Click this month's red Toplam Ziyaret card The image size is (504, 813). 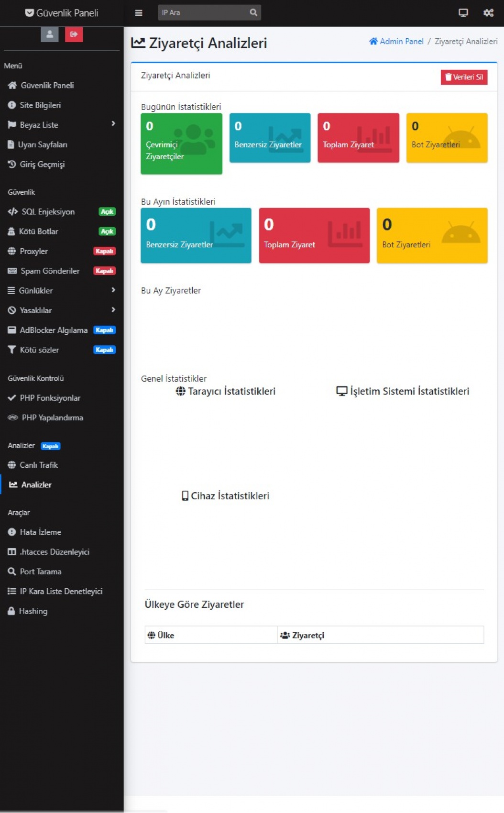tap(314, 235)
